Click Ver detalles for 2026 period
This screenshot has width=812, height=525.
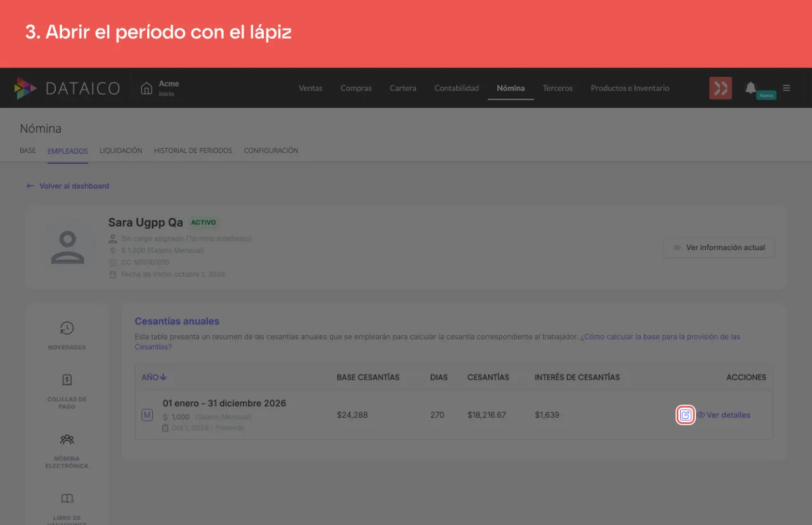[x=724, y=415]
